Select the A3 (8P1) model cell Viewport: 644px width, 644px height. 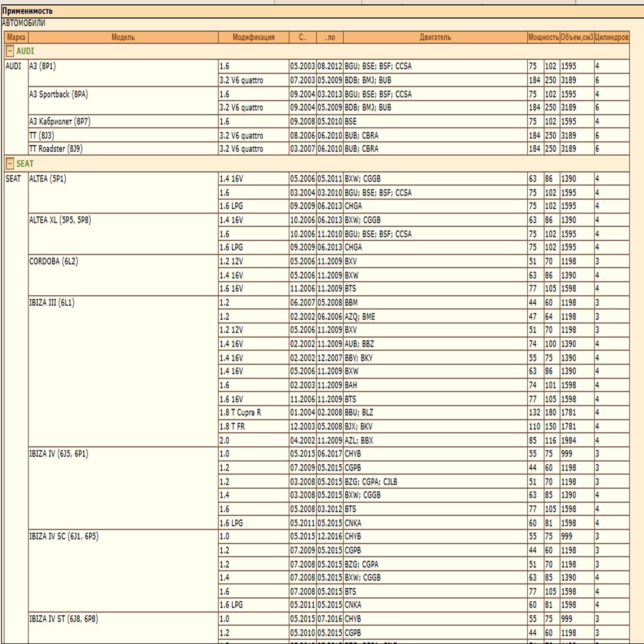pyautogui.click(x=42, y=66)
